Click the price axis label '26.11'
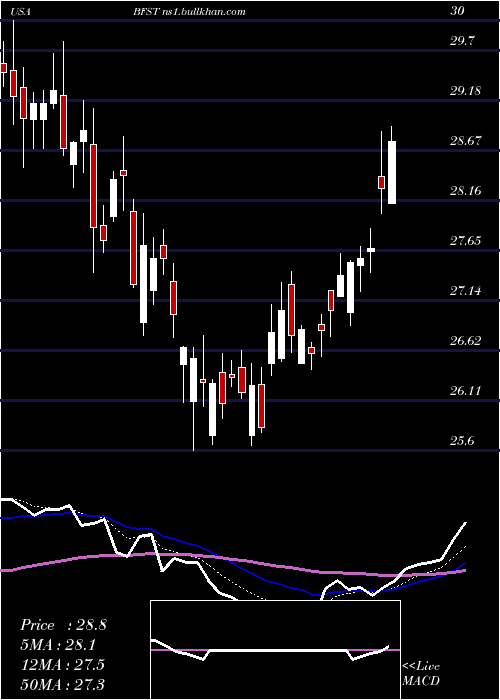 pyautogui.click(x=466, y=391)
